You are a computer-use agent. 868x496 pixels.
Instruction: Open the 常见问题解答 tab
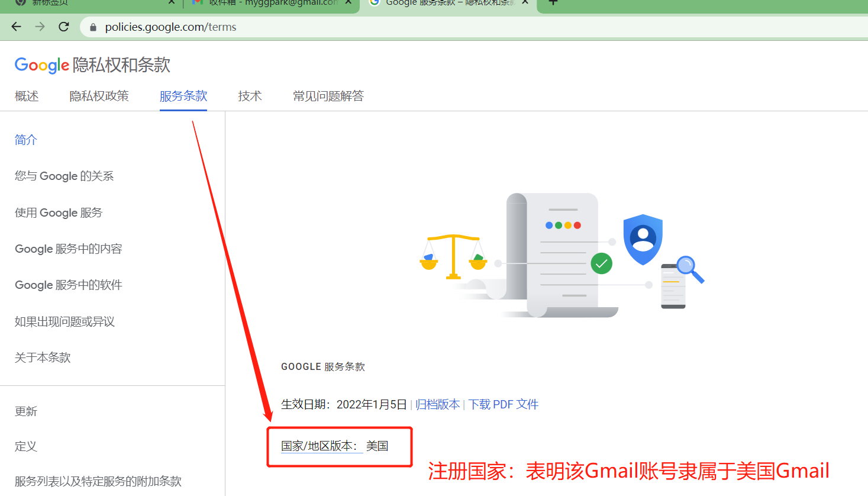tap(328, 96)
